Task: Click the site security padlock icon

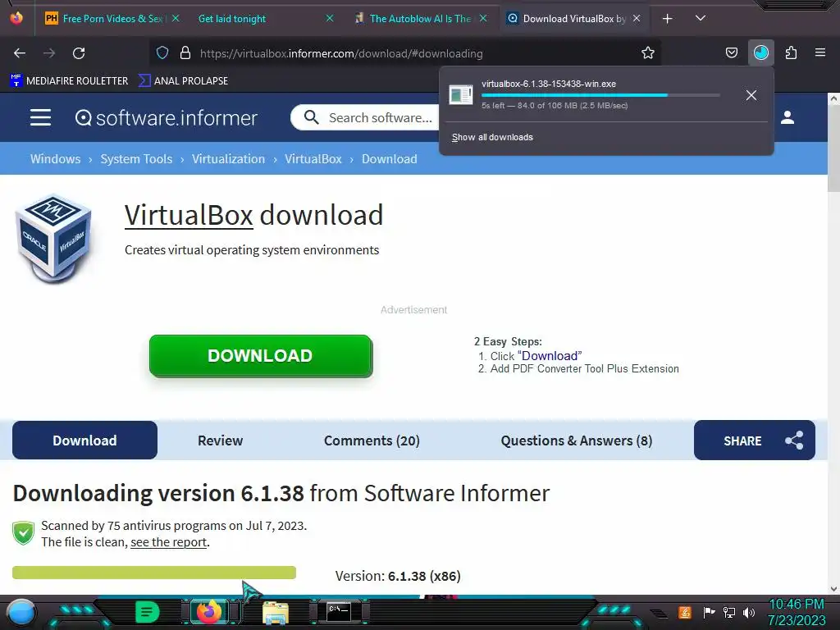Action: [185, 52]
